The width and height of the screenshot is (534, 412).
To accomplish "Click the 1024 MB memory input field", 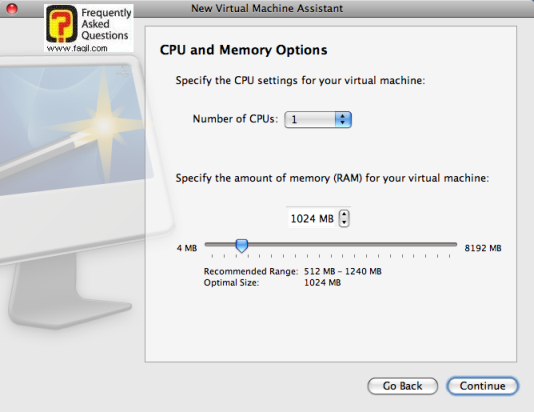I will [x=312, y=218].
